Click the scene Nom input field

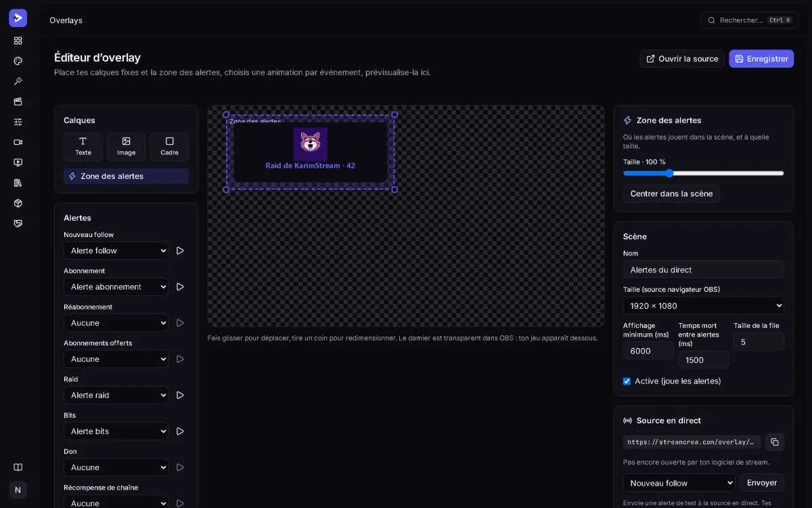[x=704, y=270]
